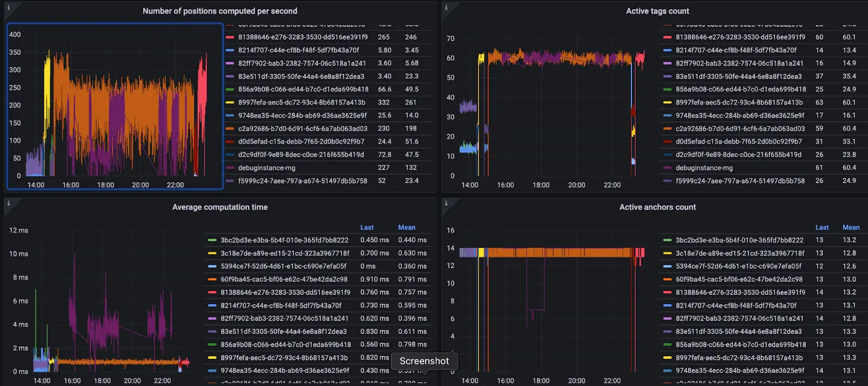
Task: Select 5394ce7f series name in Active anchors count legend
Action: [x=738, y=266]
